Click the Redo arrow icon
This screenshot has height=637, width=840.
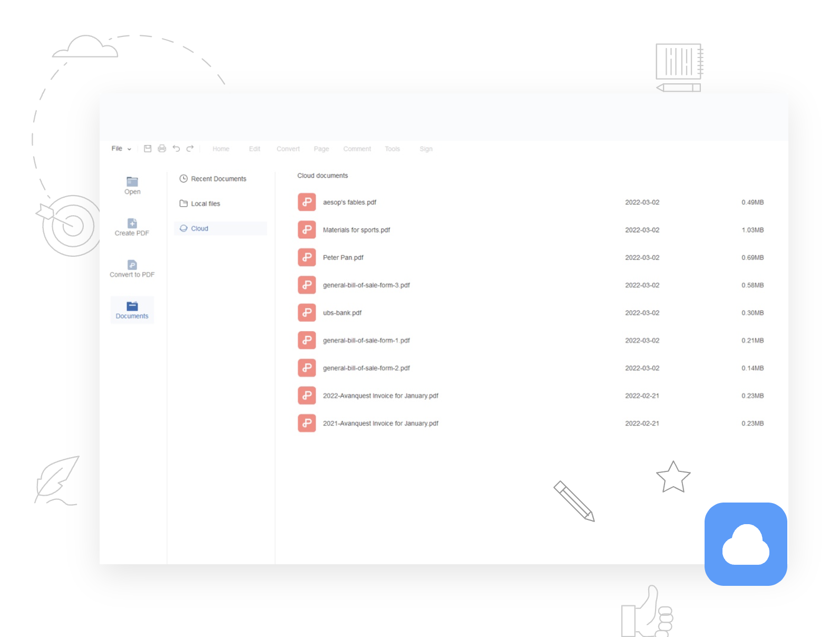point(190,149)
